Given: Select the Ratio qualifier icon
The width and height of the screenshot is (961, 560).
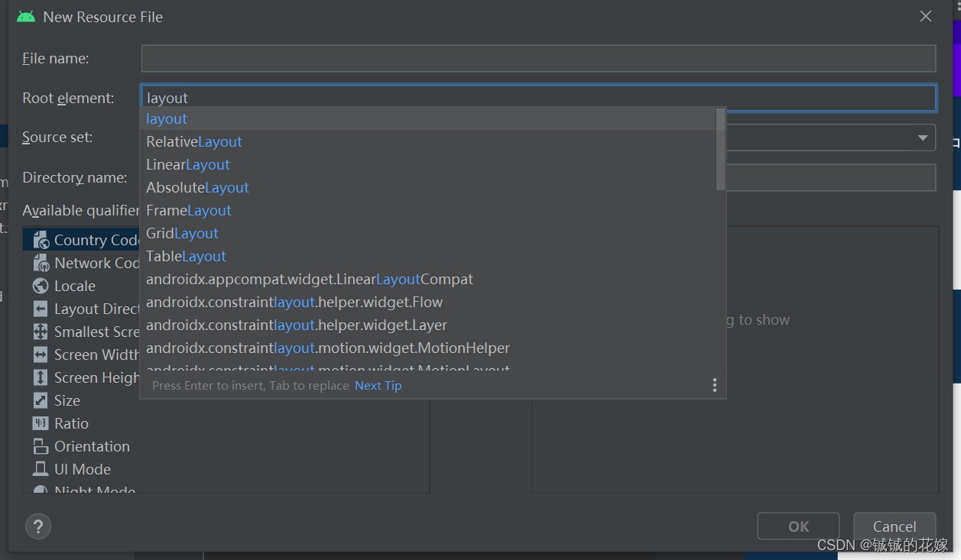Looking at the screenshot, I should click(x=41, y=423).
